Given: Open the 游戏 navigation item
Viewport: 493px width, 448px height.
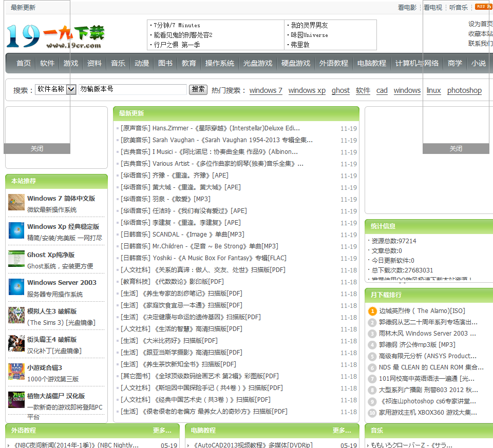Looking at the screenshot, I should point(71,63).
